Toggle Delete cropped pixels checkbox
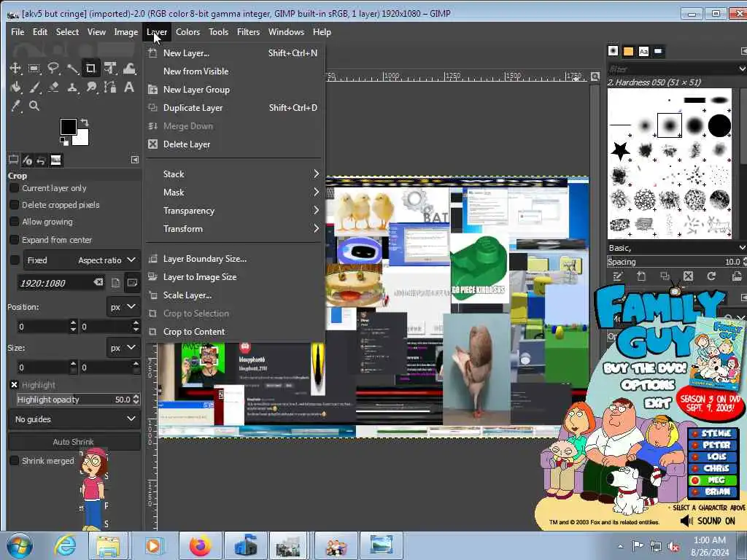Screen dimensions: 747x560 click(x=15, y=205)
